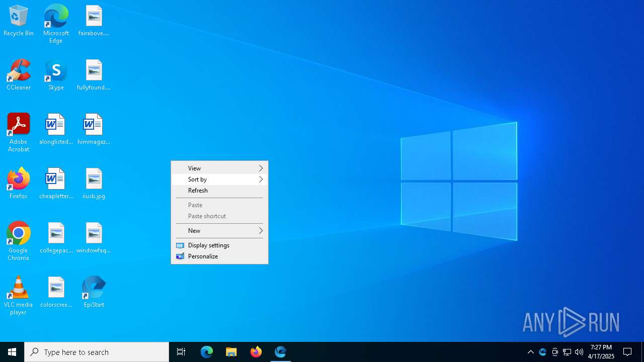This screenshot has width=644, height=362.
Task: Open the clock and calendar flyout
Action: (601, 352)
